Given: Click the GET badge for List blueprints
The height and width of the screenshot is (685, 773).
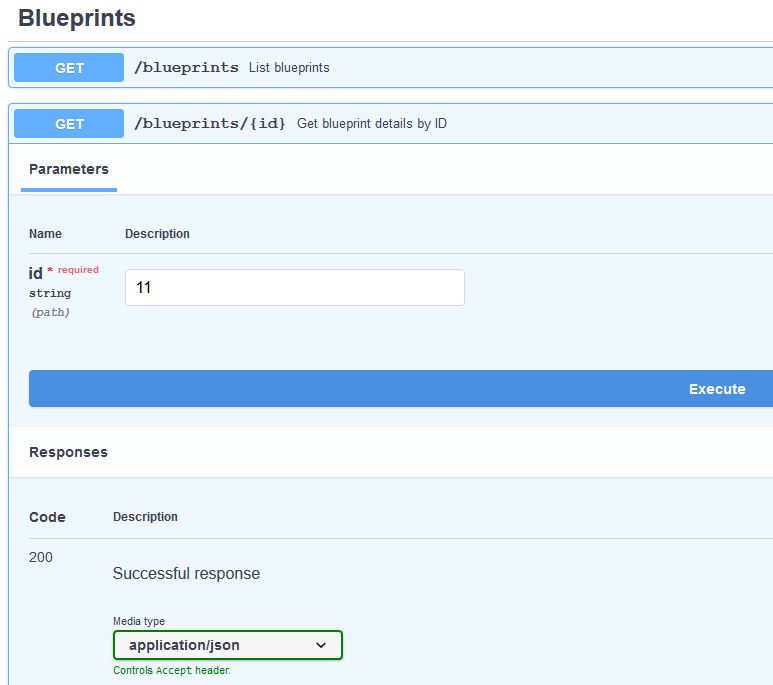Looking at the screenshot, I should pyautogui.click(x=69, y=68).
